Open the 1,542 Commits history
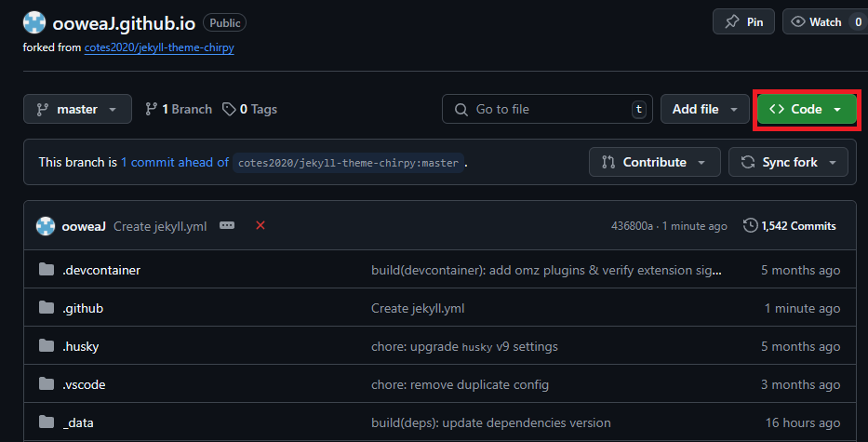Image resolution: width=868 pixels, height=442 pixels. click(790, 225)
